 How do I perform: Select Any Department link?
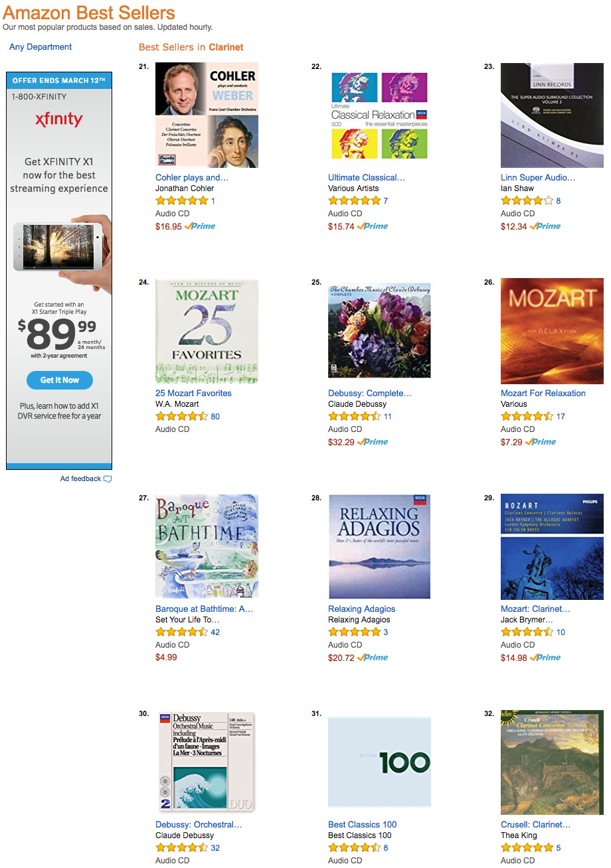tap(41, 47)
